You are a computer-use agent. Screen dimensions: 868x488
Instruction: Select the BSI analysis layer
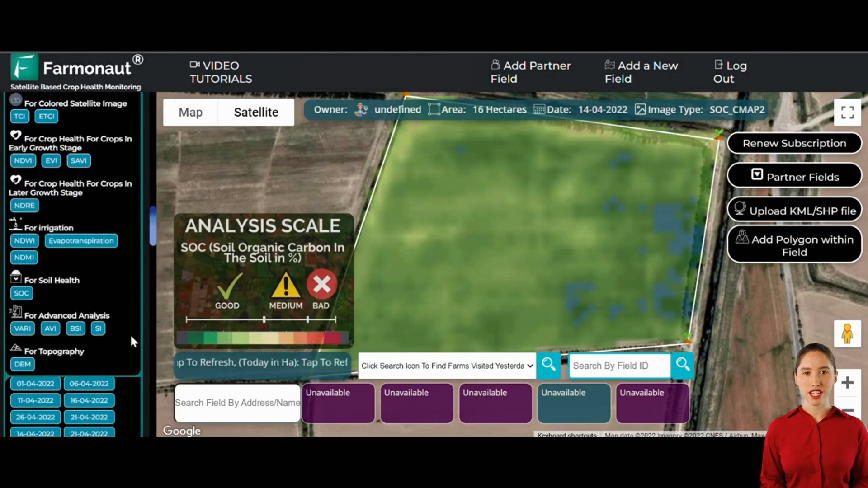(75, 328)
